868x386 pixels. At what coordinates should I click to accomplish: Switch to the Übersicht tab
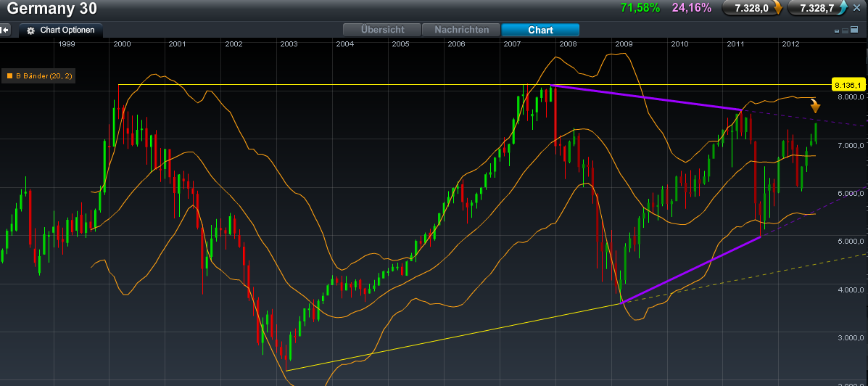coord(383,30)
